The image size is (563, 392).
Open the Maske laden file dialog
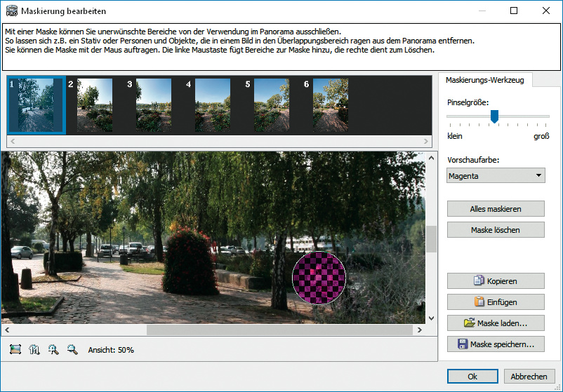coord(496,323)
